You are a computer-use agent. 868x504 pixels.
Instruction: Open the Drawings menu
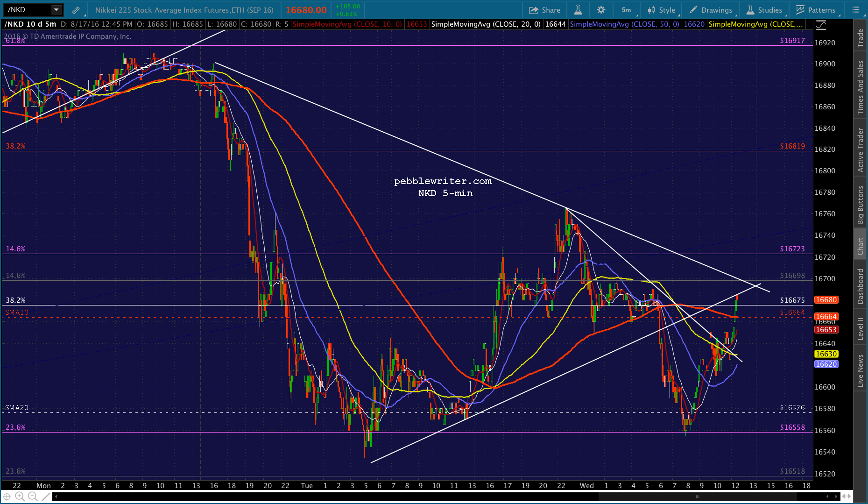[711, 10]
